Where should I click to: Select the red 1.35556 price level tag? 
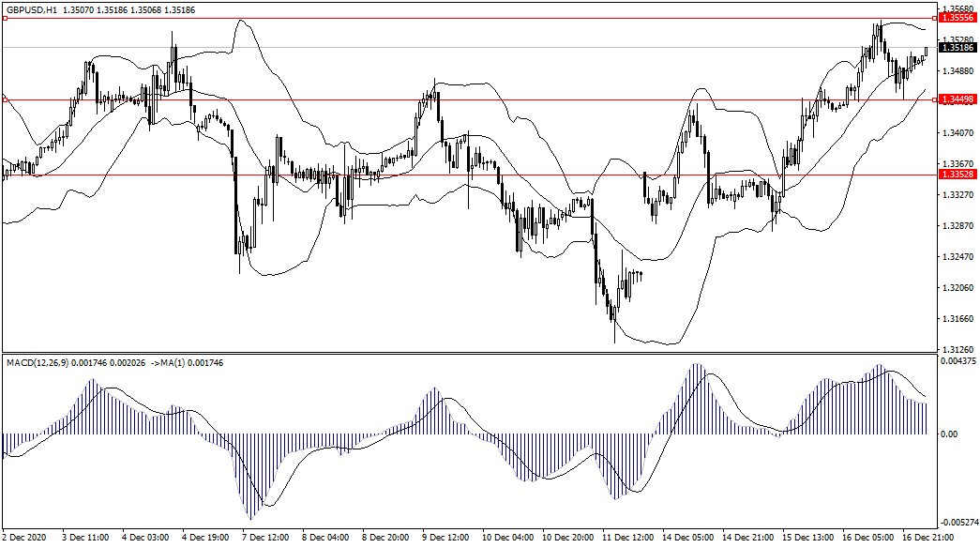click(957, 18)
